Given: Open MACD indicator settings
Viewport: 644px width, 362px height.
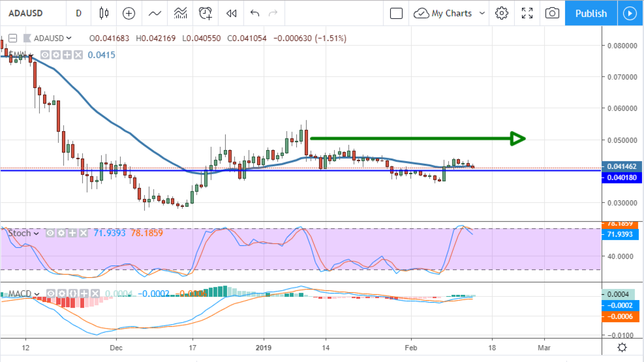Looking at the screenshot, I should [x=62, y=294].
